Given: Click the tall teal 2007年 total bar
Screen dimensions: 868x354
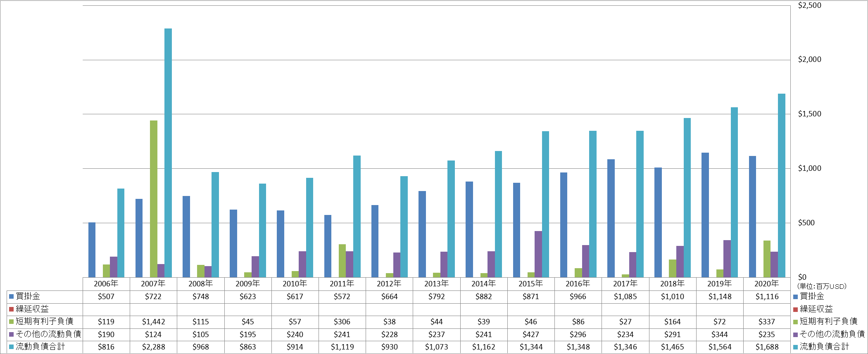Looking at the screenshot, I should (x=168, y=153).
